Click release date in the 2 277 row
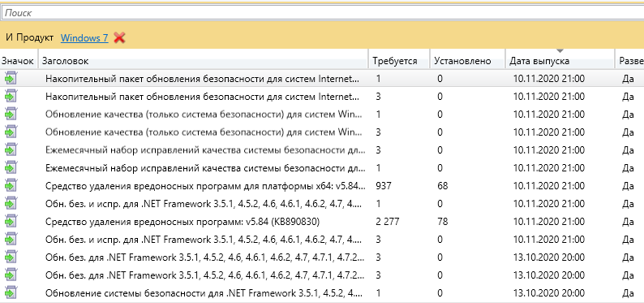644x303 pixels. coord(549,222)
